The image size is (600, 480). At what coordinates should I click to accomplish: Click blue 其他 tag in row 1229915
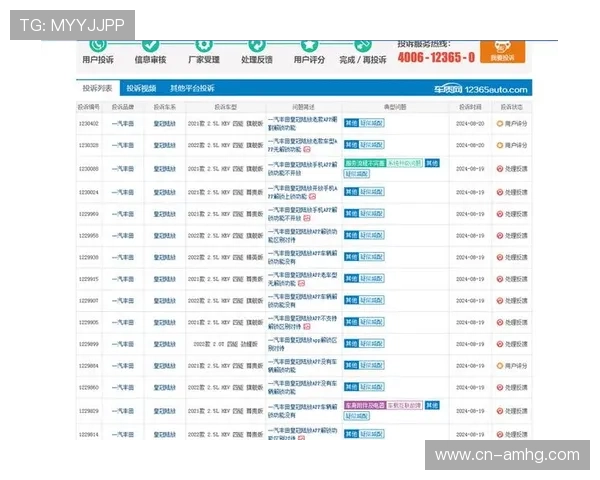coord(351,278)
